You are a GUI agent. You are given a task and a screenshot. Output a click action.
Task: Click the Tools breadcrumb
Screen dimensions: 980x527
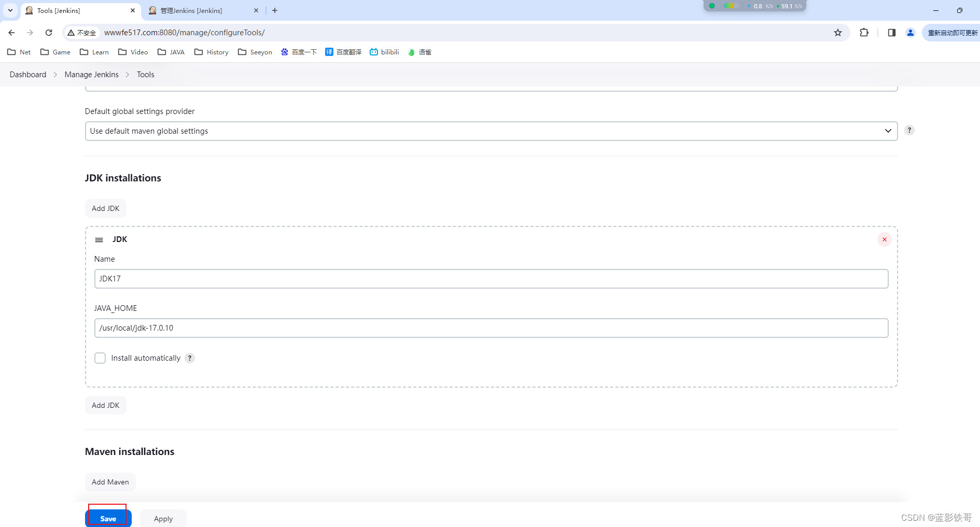click(x=146, y=75)
